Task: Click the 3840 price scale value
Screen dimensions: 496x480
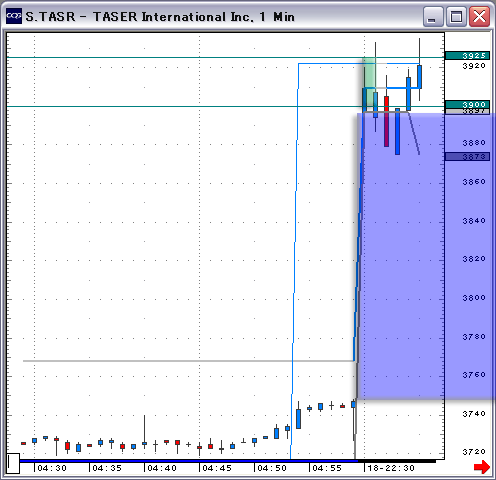Action: tap(474, 221)
